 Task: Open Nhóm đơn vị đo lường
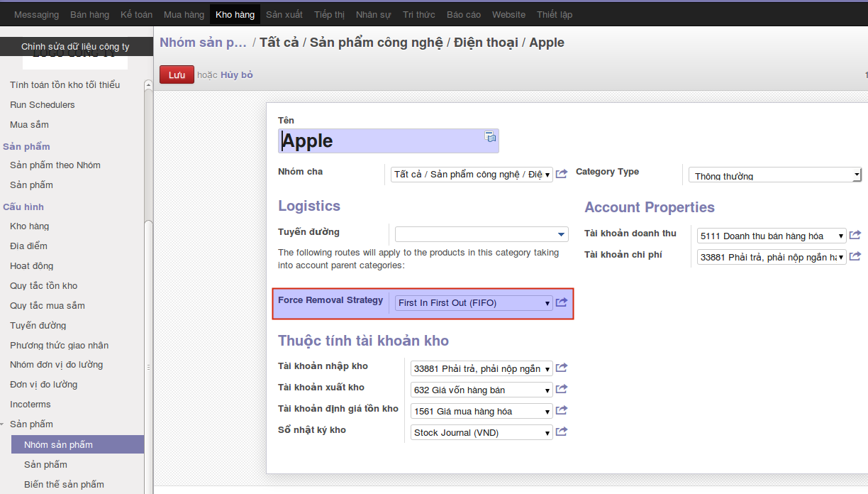[x=57, y=365]
